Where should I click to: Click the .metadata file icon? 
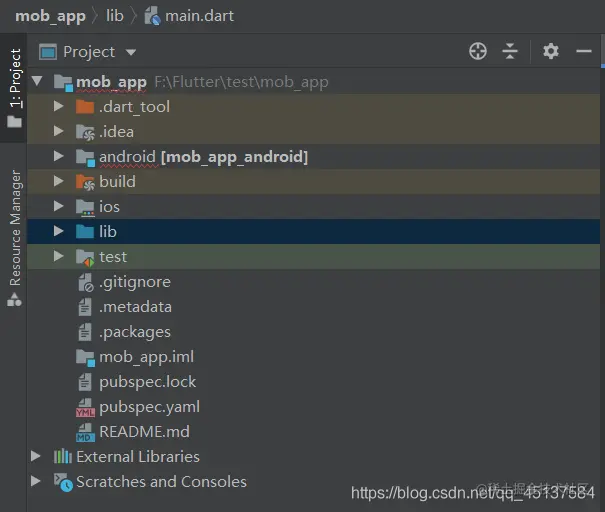85,307
